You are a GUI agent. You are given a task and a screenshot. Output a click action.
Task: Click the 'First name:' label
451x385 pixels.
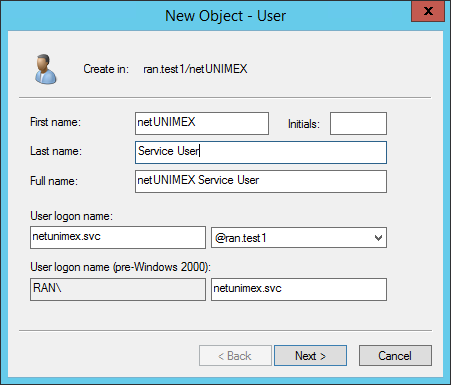tap(55, 122)
